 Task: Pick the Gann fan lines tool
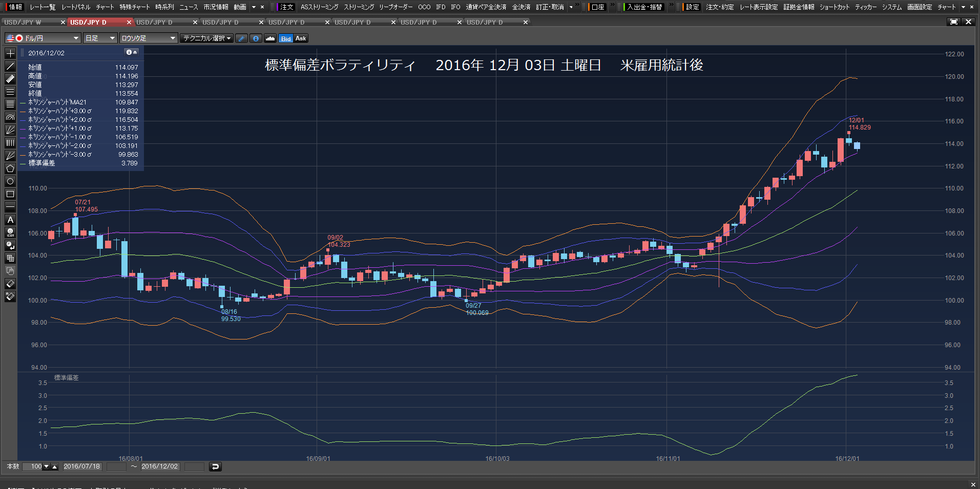10,156
